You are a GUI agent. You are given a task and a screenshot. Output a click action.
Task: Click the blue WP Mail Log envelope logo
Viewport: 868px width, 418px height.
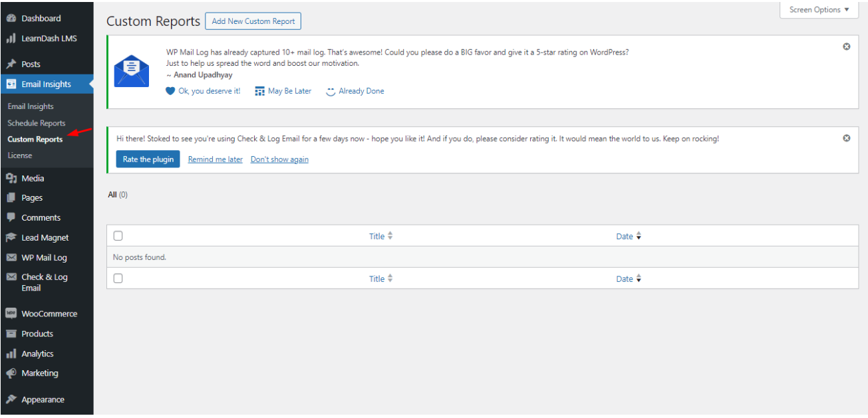click(132, 71)
